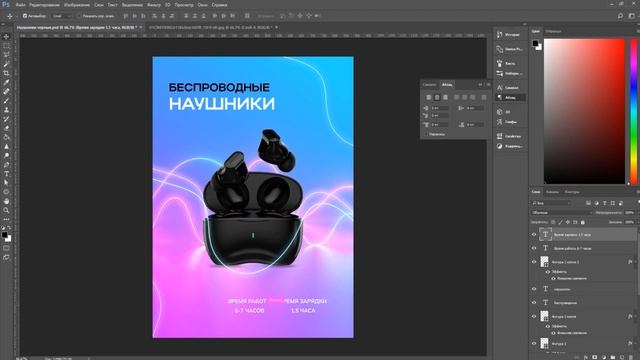Hide the 'Фигура 1 копия 2' layer

[x=534, y=262]
